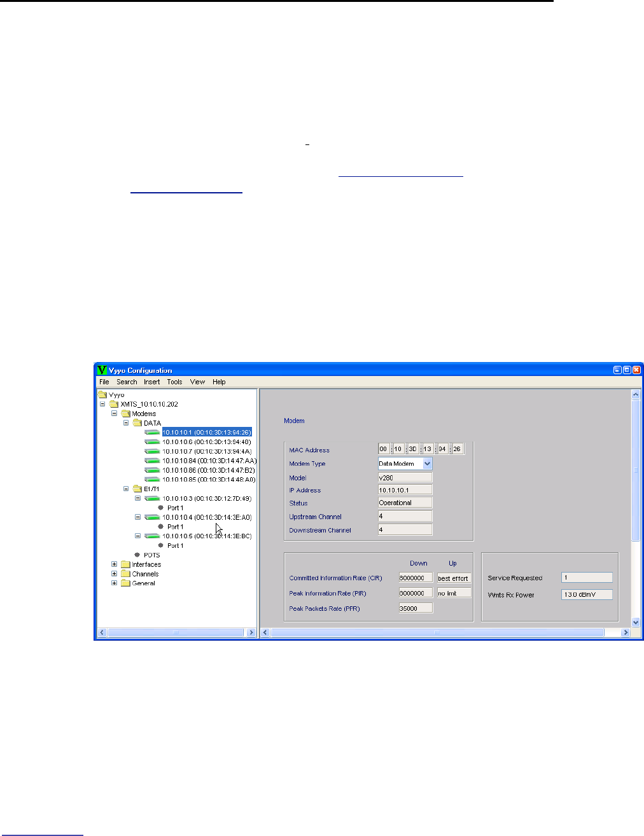This screenshot has width=644, height=836.
Task: Click the CIR Up field showing best effort
Action: coord(454,578)
